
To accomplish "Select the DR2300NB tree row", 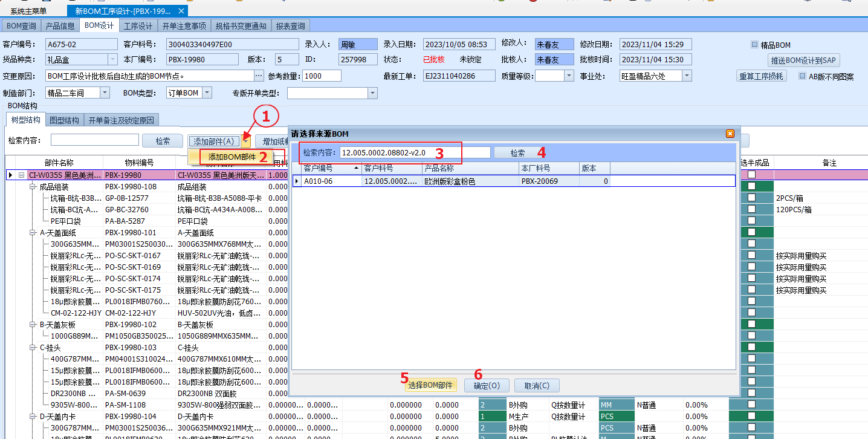I will point(76,393).
